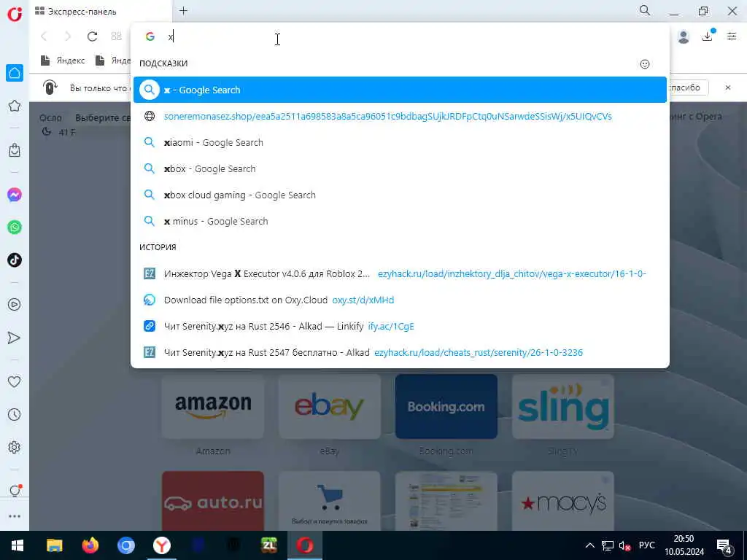Select the 'xbox - Google Search' suggestion
The image size is (747, 560).
coord(400,168)
